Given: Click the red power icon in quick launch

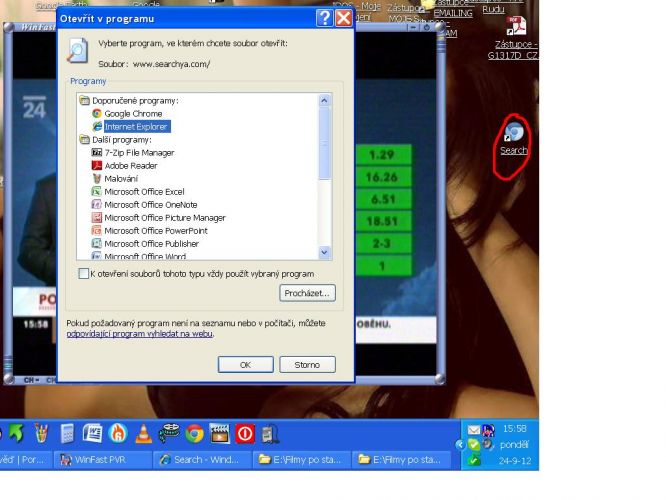Looking at the screenshot, I should [245, 434].
